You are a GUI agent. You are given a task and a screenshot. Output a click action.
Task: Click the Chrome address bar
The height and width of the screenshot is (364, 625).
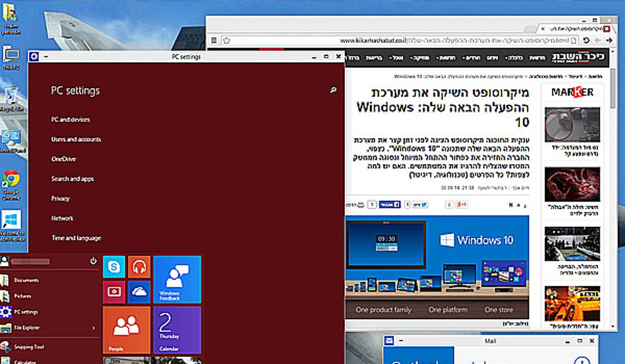click(400, 41)
